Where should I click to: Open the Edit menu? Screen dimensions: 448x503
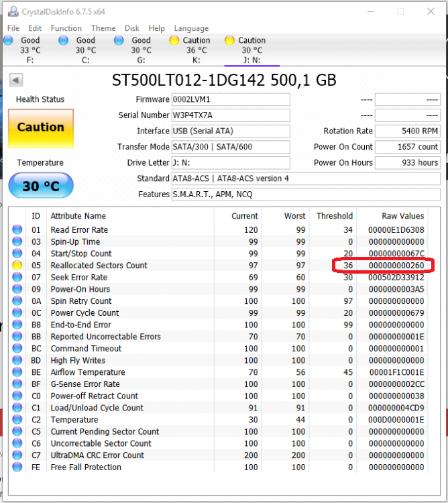point(35,28)
